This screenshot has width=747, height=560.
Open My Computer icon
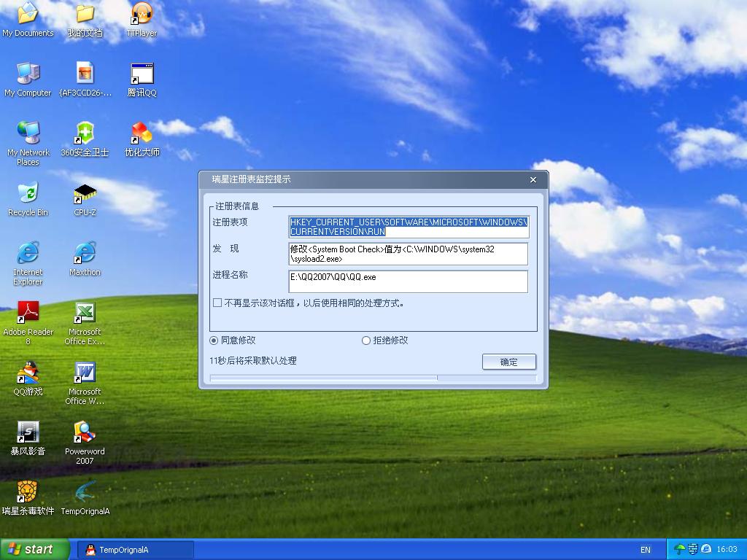(x=28, y=79)
